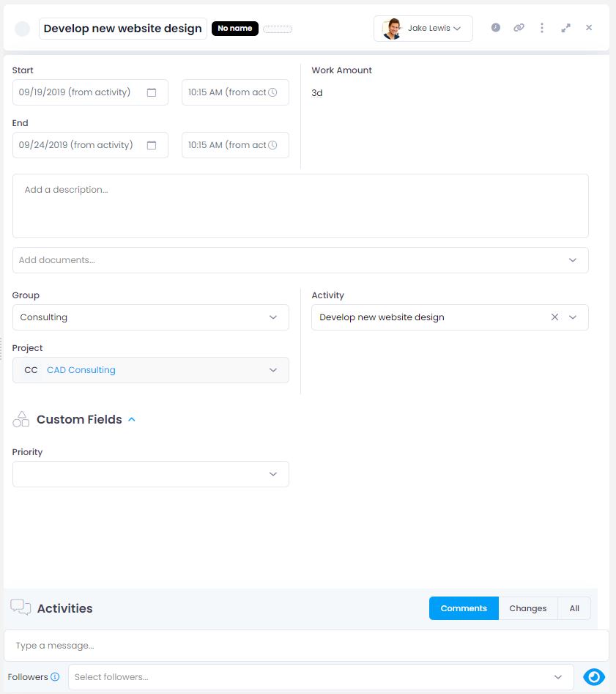Open the Jake Lewis assignee dropdown
The width and height of the screenshot is (616, 694).
pos(423,29)
